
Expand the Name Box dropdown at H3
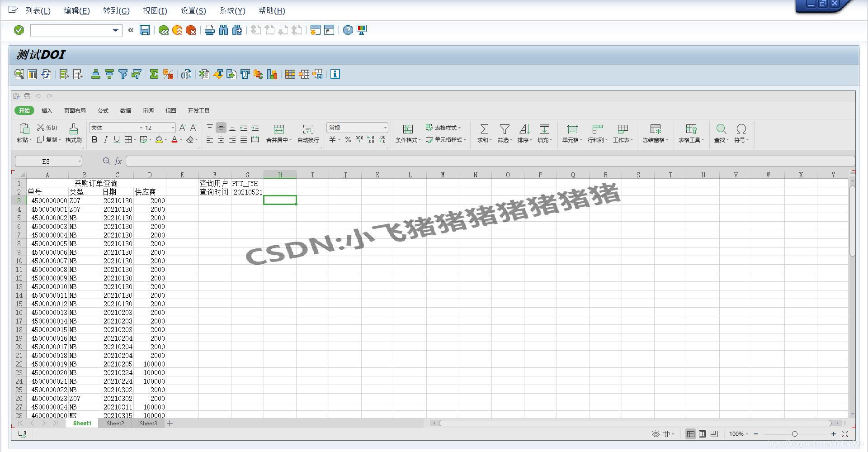pyautogui.click(x=80, y=161)
